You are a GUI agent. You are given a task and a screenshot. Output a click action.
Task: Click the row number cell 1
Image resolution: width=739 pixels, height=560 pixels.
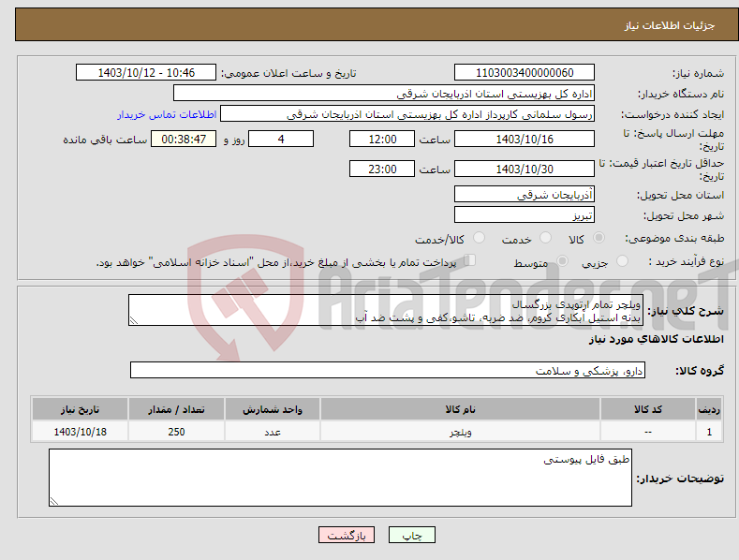(709, 432)
